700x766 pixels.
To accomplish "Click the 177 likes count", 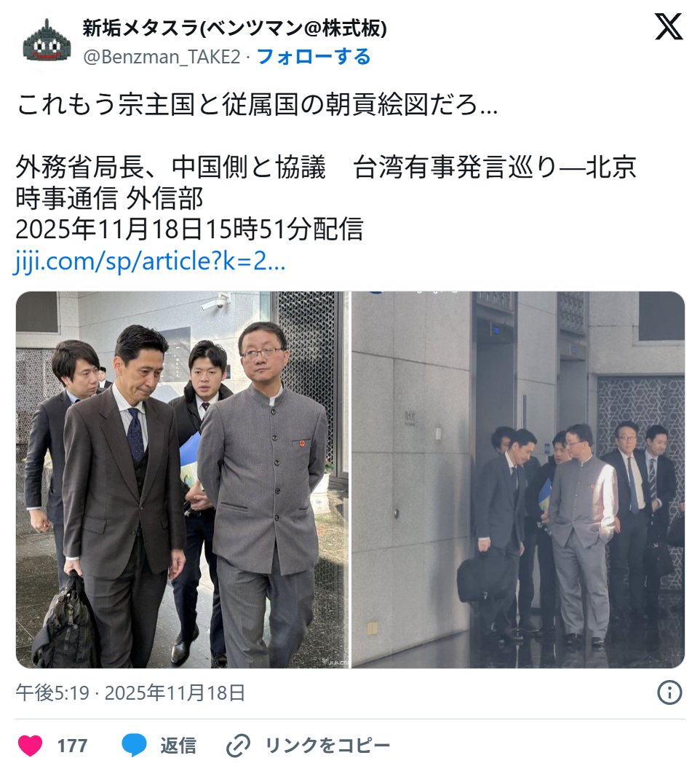I will pyautogui.click(x=72, y=746).
